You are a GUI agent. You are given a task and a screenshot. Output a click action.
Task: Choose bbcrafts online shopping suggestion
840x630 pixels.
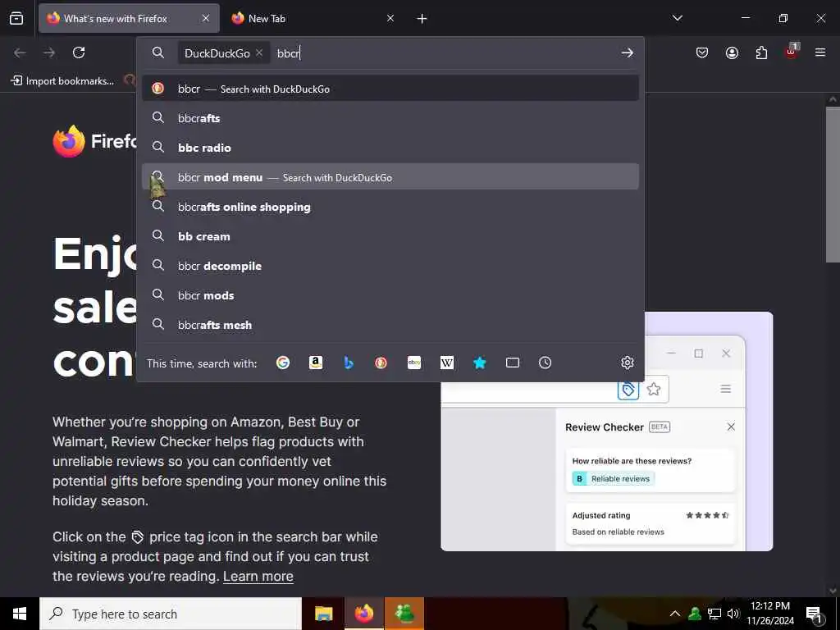390,206
